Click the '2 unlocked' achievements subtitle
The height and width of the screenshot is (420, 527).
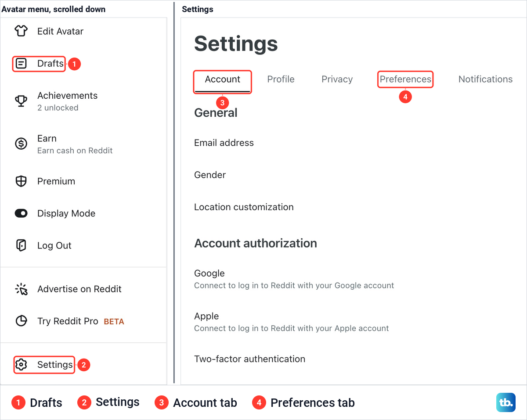(58, 108)
